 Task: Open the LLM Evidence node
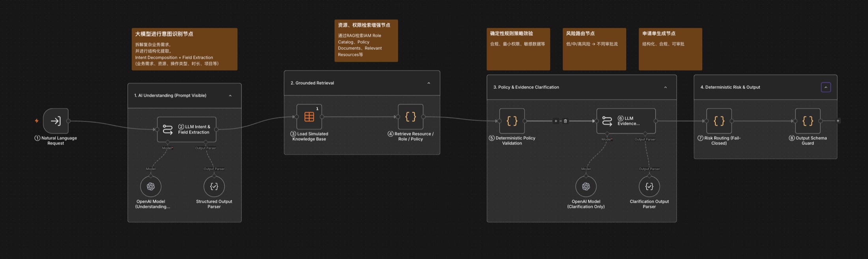[626, 121]
